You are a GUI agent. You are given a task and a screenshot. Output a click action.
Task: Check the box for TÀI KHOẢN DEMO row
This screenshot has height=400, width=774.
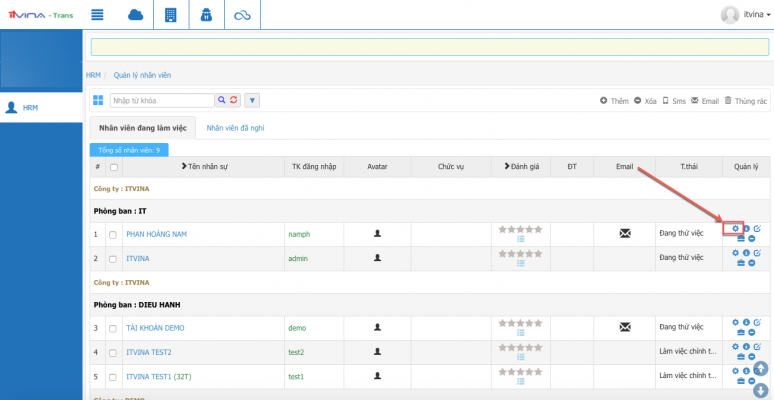coord(113,328)
